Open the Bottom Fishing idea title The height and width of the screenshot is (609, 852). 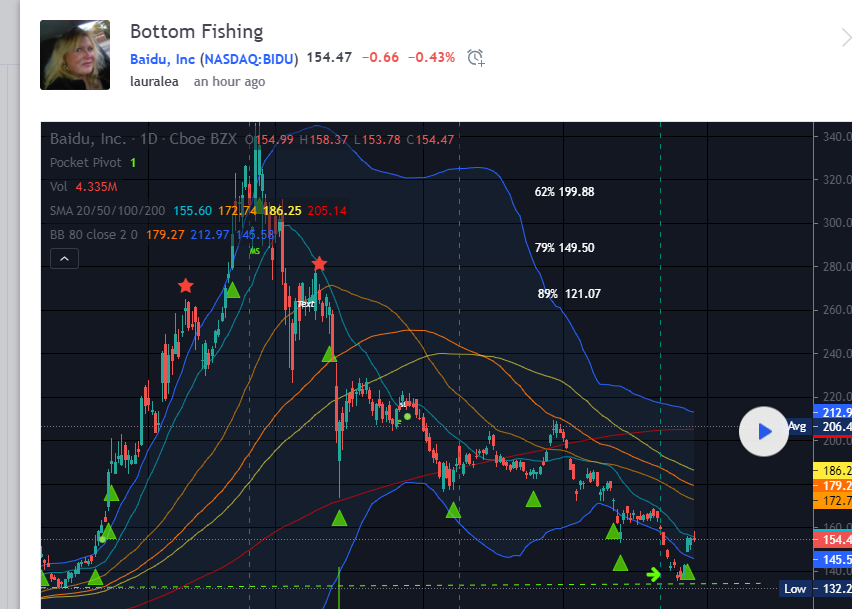pyautogui.click(x=196, y=32)
